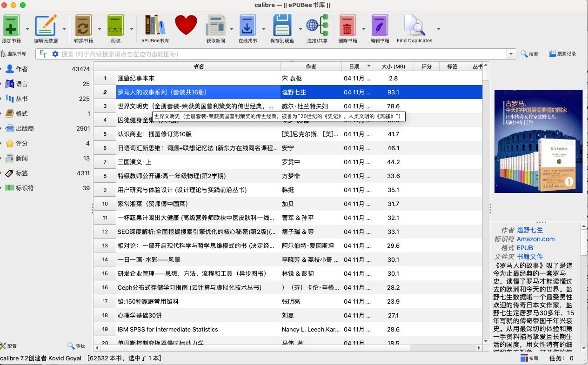
Task: Expand the 出版商 category in tag browser
Action: [x=2, y=128]
